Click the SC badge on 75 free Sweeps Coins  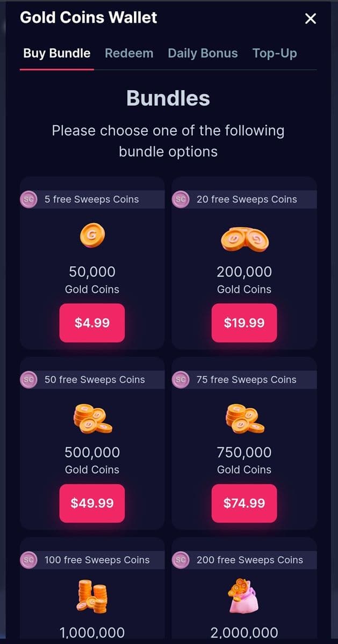click(181, 379)
